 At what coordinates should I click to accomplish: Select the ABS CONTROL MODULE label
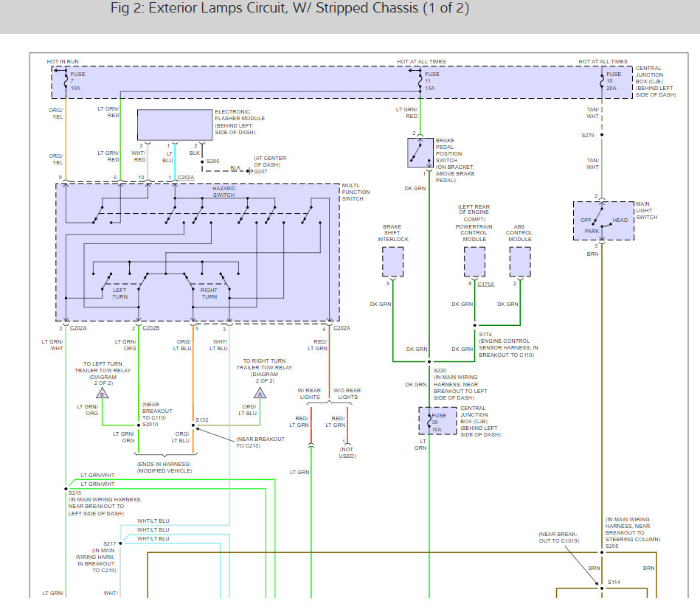click(x=519, y=233)
